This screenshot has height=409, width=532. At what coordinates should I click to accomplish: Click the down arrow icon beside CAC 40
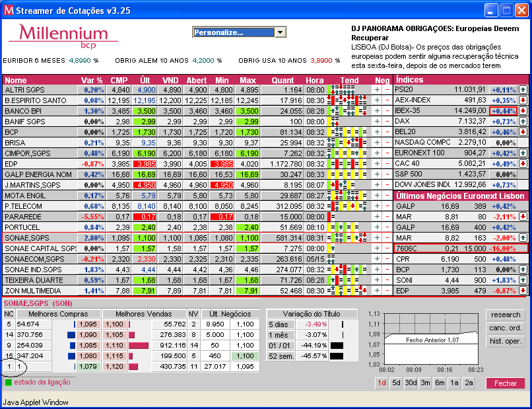click(523, 164)
